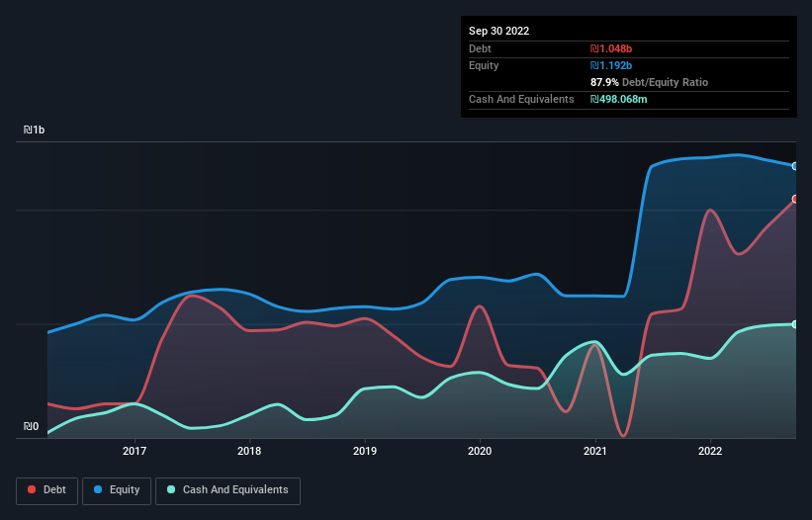Click the 2020 x-axis year label
Viewport: 812px width, 520px height.
(x=480, y=451)
